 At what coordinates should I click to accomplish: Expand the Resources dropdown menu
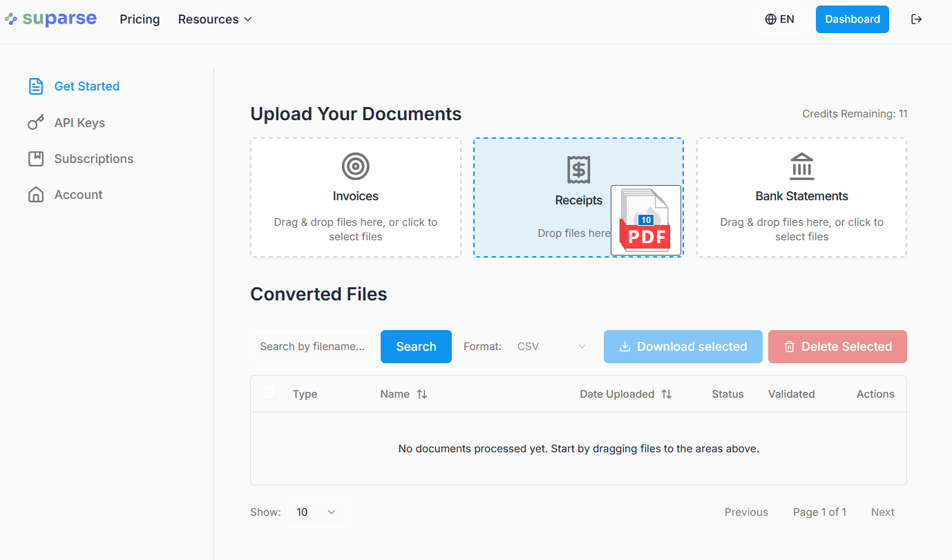click(x=215, y=19)
